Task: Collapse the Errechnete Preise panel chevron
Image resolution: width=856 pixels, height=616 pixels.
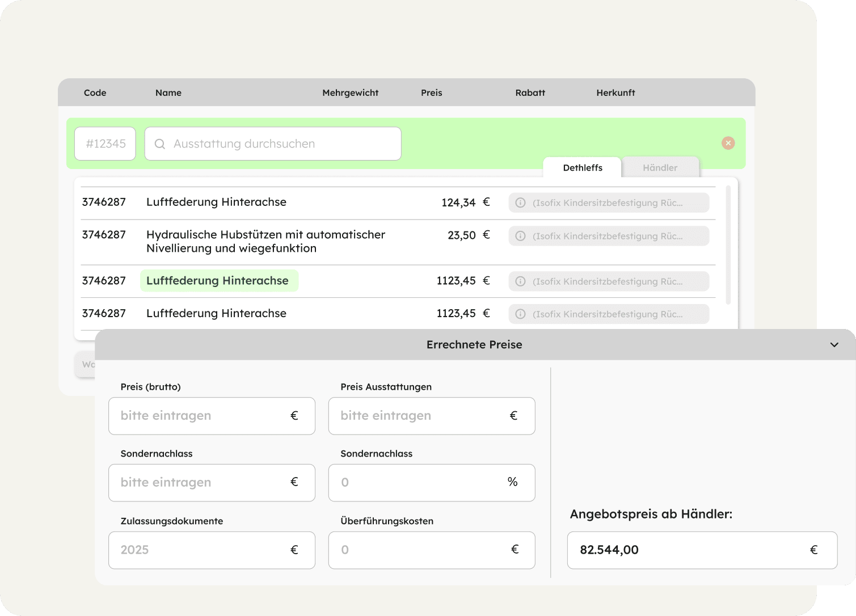Action: (834, 345)
